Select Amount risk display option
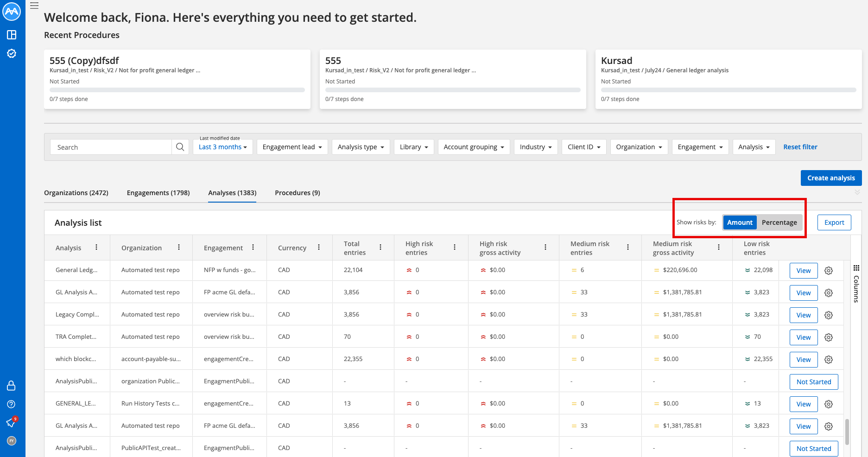 click(740, 222)
